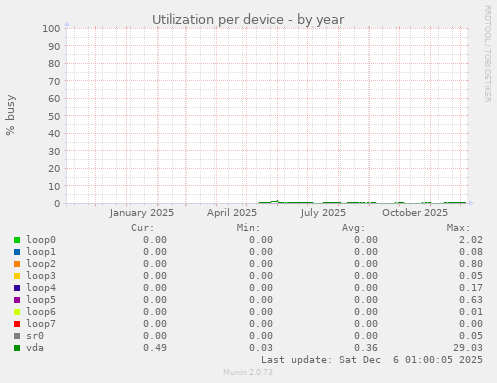Image resolution: width=497 pixels, height=383 pixels.
Task: Select the loop3 legend label
Action: [x=41, y=276]
